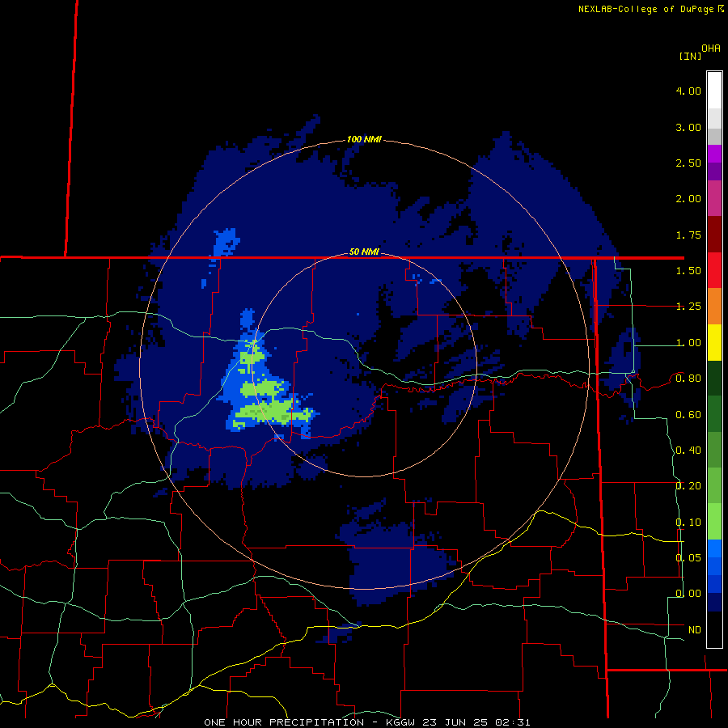The width and height of the screenshot is (728, 728).
Task: Click the 2.50 scale value
Action: pyautogui.click(x=688, y=163)
